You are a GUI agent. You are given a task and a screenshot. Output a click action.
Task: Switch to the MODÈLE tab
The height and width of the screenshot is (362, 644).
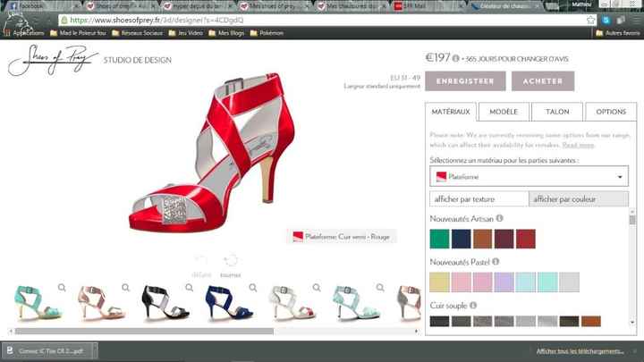pos(504,112)
